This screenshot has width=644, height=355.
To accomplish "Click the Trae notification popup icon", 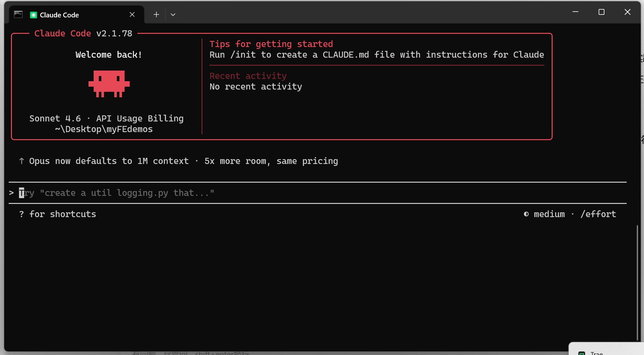I will 582,353.
